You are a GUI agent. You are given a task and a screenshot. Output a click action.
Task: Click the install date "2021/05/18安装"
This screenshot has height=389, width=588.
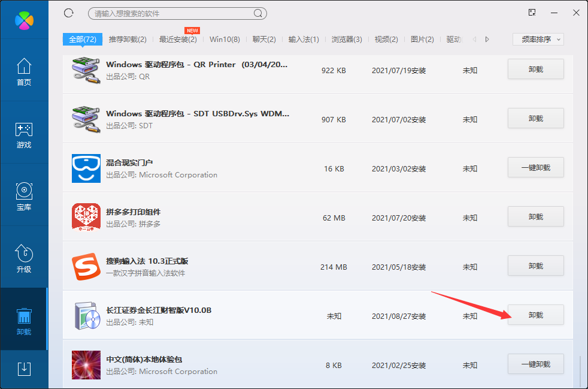[x=399, y=267]
